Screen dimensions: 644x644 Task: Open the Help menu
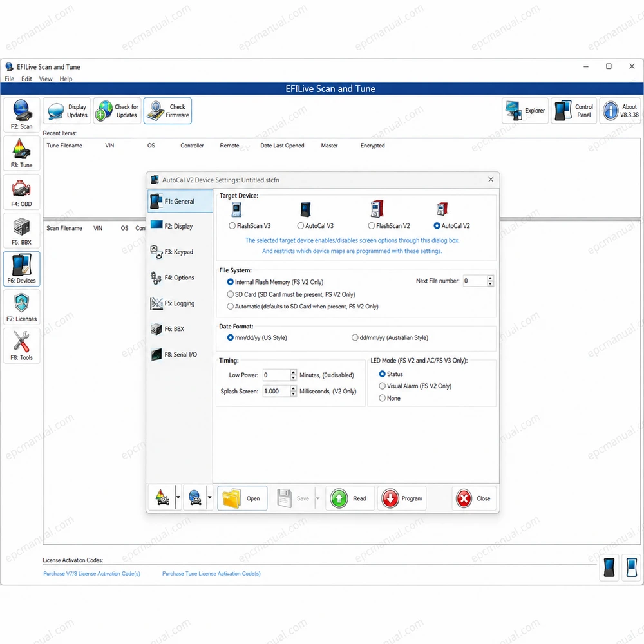66,79
